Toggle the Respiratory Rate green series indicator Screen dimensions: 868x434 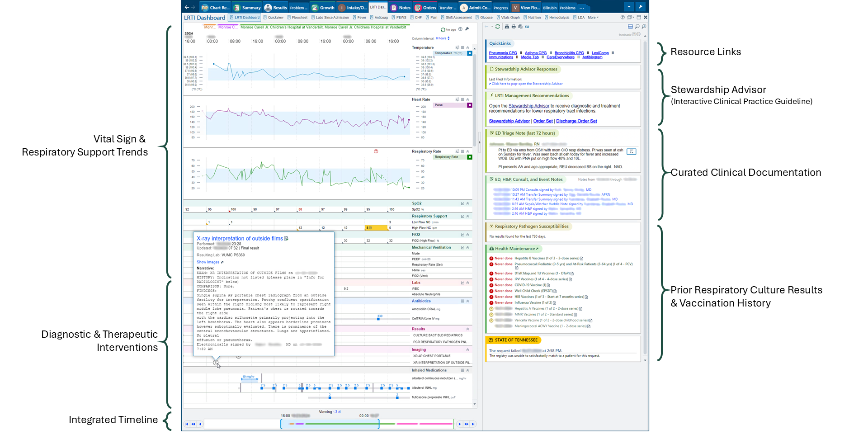(x=470, y=157)
